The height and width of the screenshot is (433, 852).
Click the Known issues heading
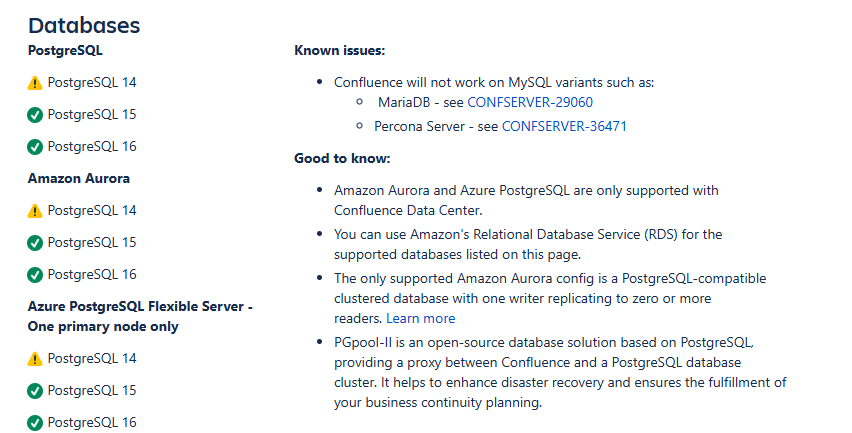tap(340, 51)
